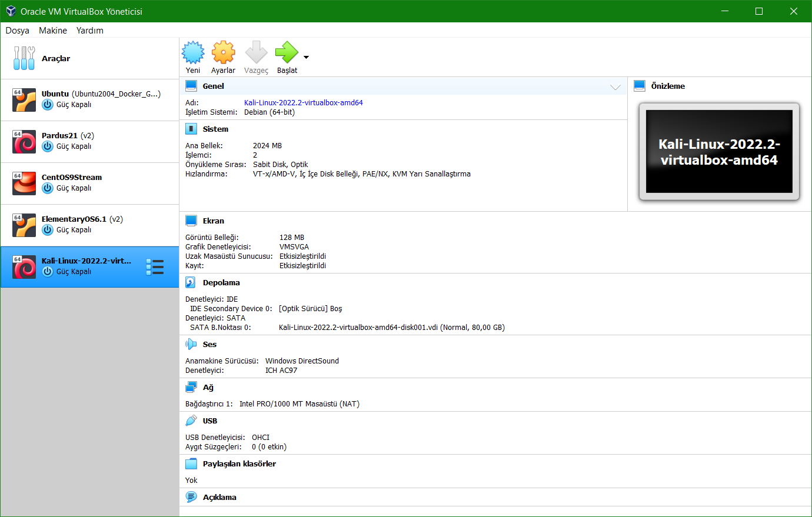Open the Makine menu
The height and width of the screenshot is (517, 812).
pyautogui.click(x=53, y=31)
